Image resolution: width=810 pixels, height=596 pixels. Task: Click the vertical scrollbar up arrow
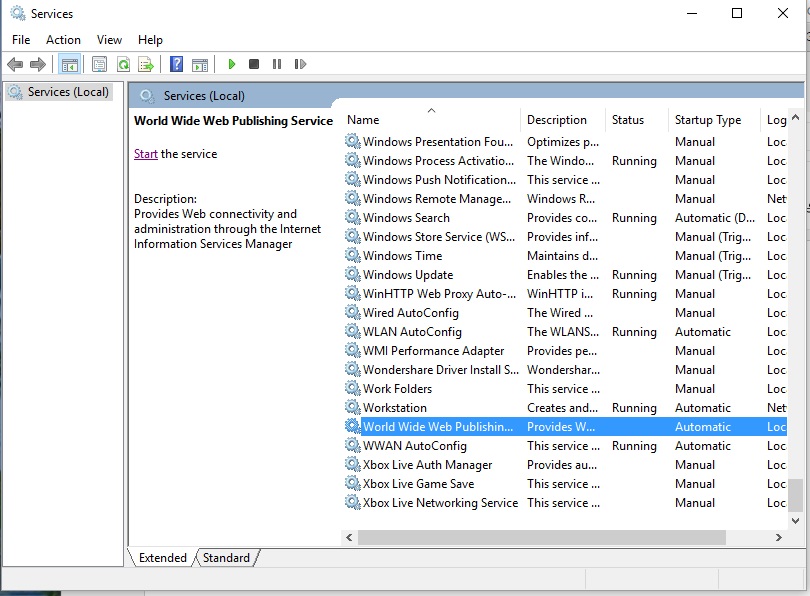coord(796,118)
